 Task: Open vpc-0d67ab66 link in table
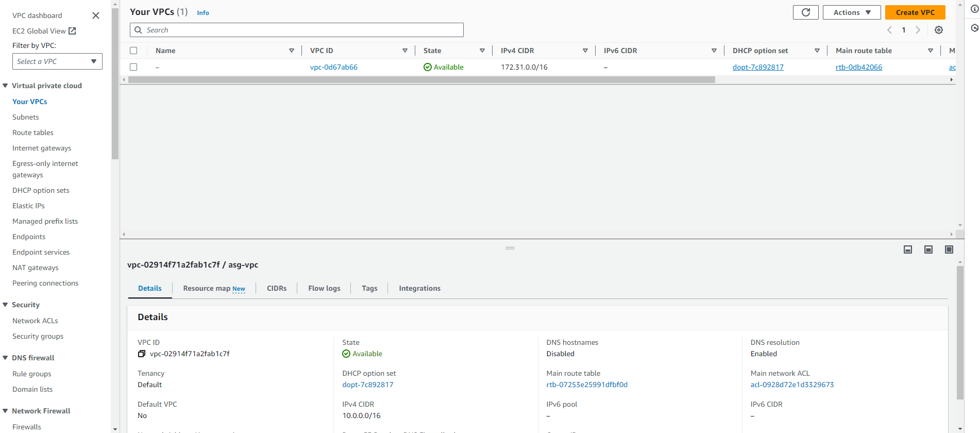click(334, 67)
